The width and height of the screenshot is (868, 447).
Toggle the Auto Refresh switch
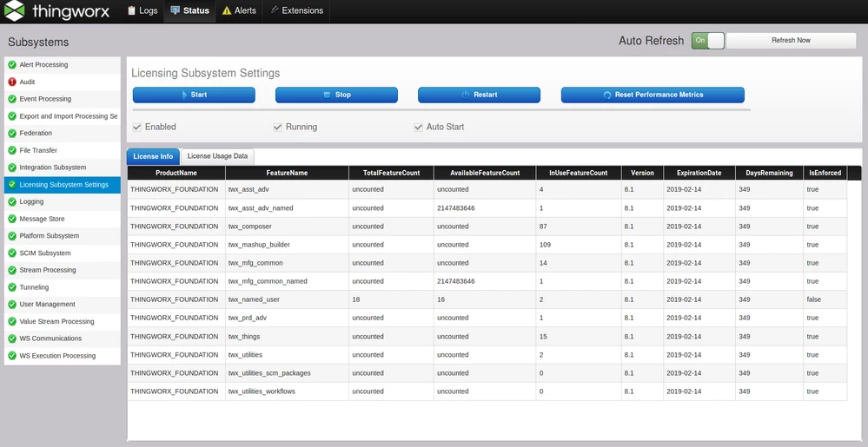(707, 41)
